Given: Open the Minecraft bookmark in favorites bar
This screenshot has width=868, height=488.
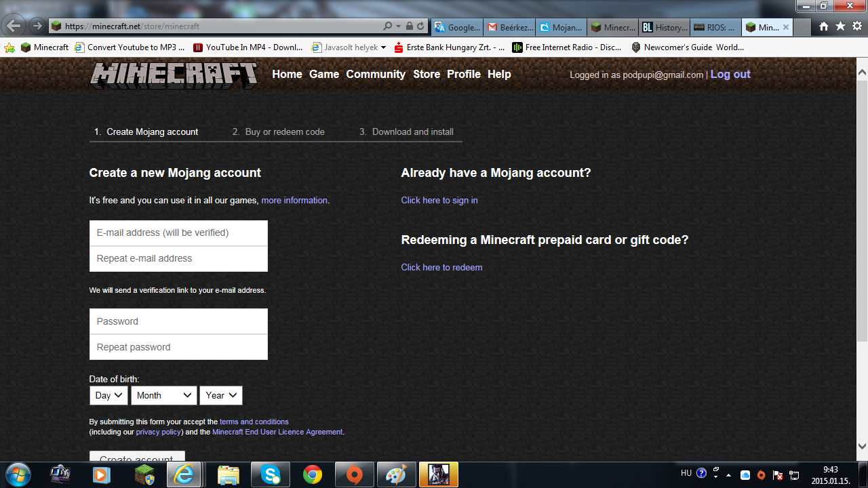Looking at the screenshot, I should click(x=45, y=47).
